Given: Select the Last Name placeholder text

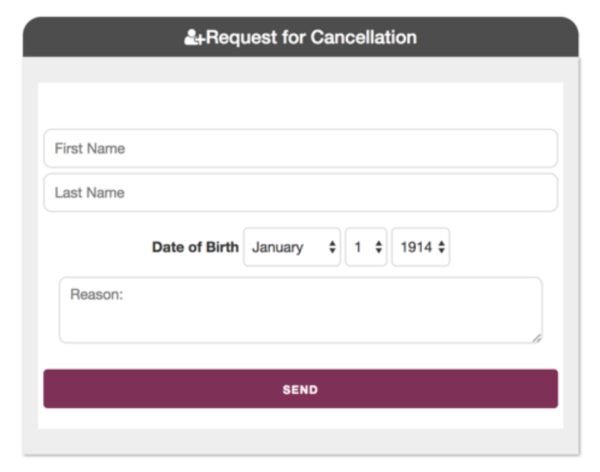Looking at the screenshot, I should click(x=90, y=193).
